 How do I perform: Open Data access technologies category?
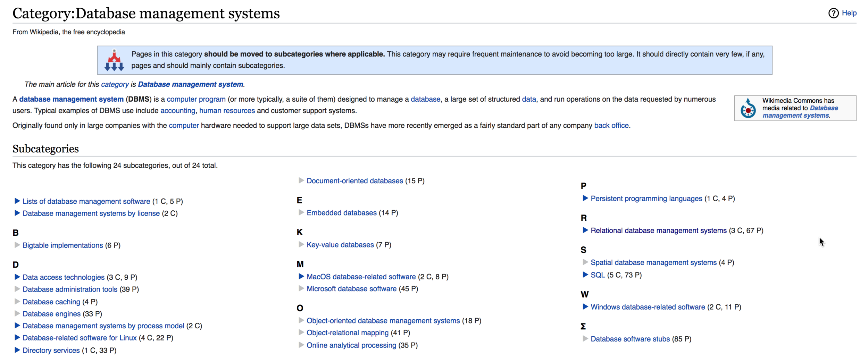point(64,277)
